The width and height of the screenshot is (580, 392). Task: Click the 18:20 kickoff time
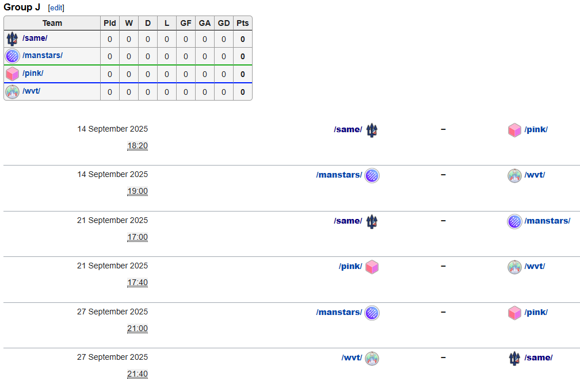pos(138,146)
